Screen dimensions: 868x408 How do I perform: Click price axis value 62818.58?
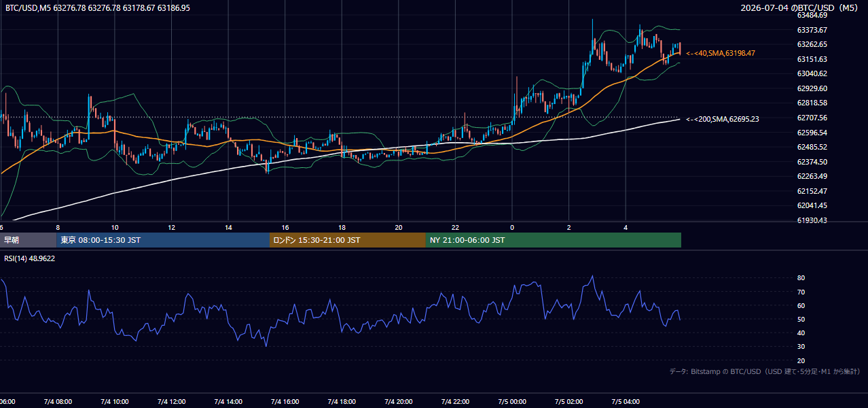click(x=812, y=103)
